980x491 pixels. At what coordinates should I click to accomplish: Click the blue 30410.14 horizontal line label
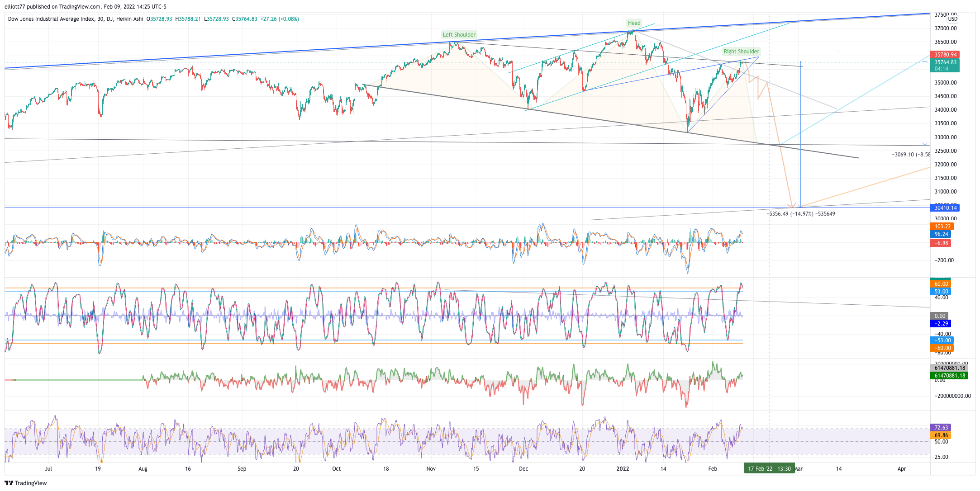pos(945,208)
